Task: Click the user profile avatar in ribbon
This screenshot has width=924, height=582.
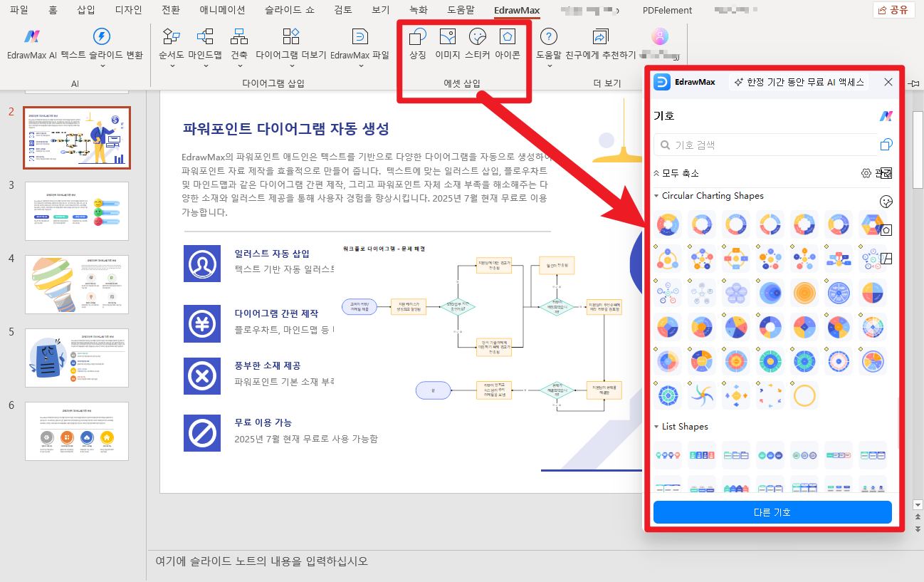Action: click(660, 37)
